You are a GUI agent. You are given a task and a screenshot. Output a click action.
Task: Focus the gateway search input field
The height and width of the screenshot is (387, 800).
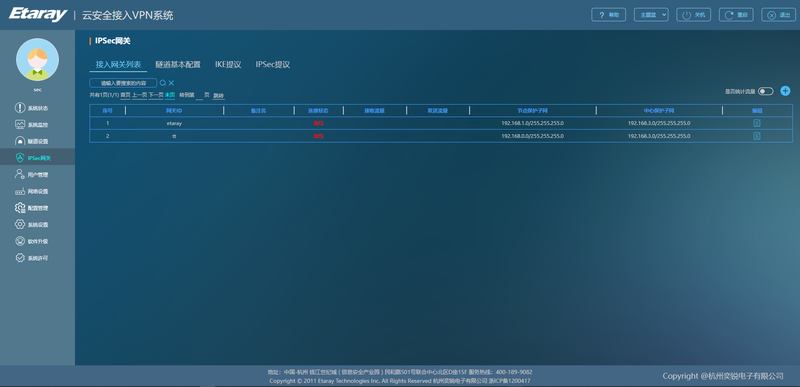point(123,83)
